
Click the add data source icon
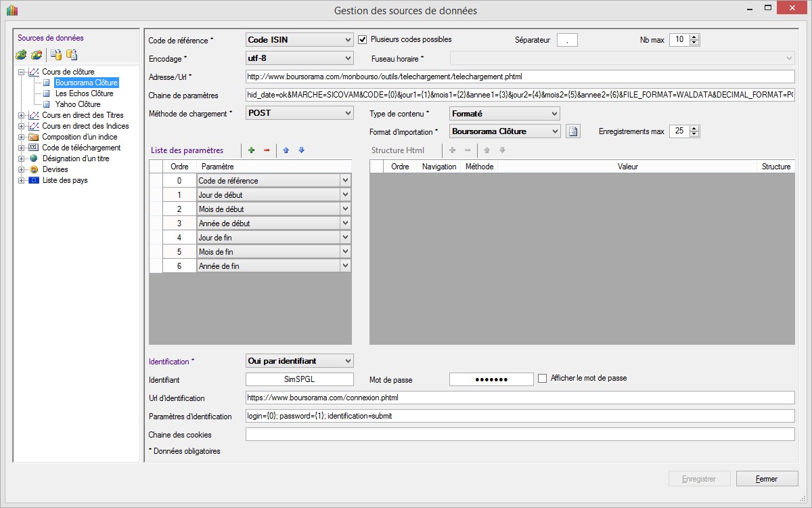[x=21, y=55]
